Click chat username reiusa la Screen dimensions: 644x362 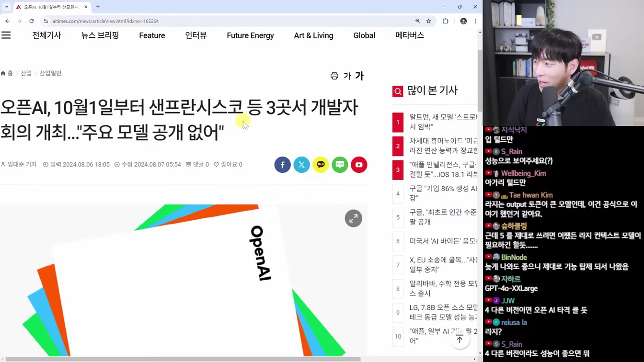(x=514, y=322)
